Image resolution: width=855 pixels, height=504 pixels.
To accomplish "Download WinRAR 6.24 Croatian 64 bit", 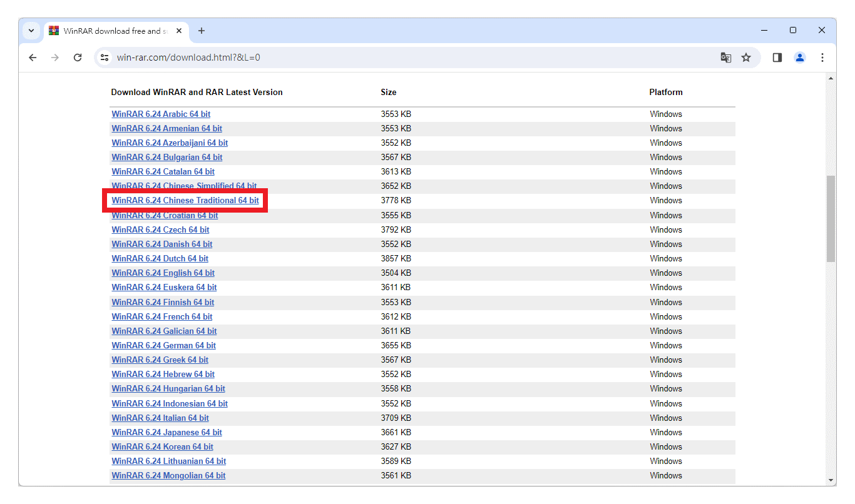I will click(x=165, y=215).
